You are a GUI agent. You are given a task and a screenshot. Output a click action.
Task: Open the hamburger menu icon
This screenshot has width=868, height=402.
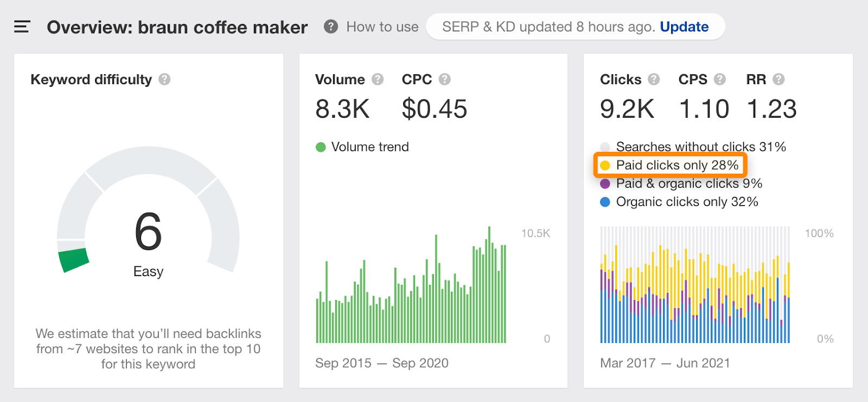22,27
